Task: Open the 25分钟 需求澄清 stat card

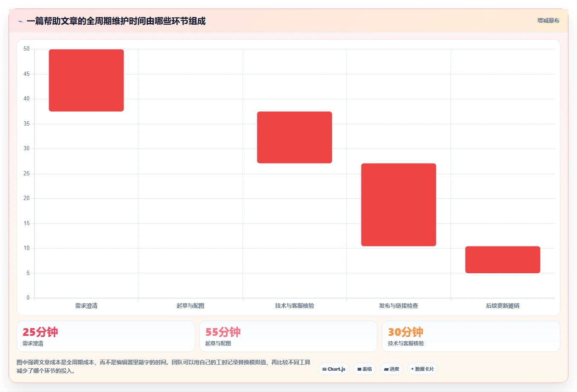Action: click(x=106, y=336)
